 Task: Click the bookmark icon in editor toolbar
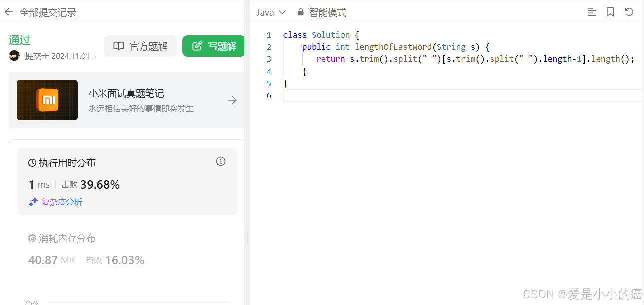tap(610, 12)
